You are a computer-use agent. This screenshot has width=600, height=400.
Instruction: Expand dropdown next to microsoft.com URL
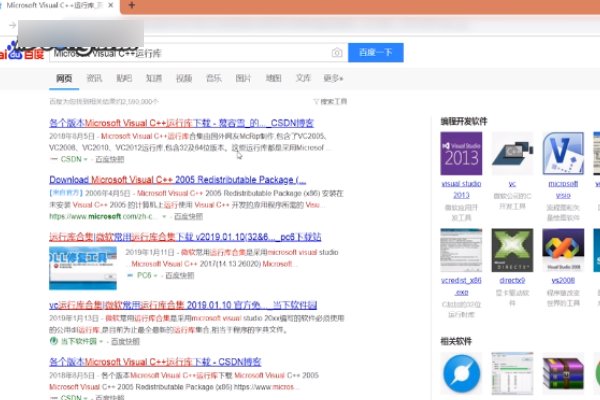(x=164, y=217)
